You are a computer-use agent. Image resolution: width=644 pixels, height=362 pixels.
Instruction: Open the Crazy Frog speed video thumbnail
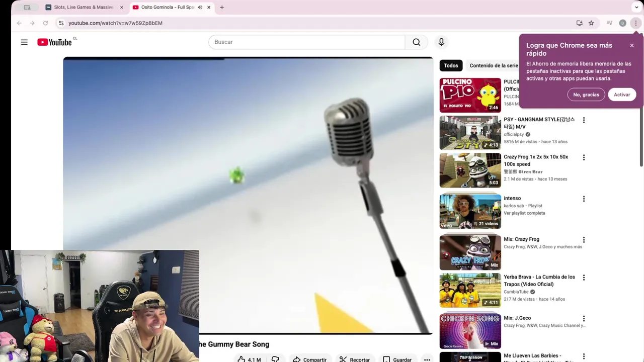470,170
